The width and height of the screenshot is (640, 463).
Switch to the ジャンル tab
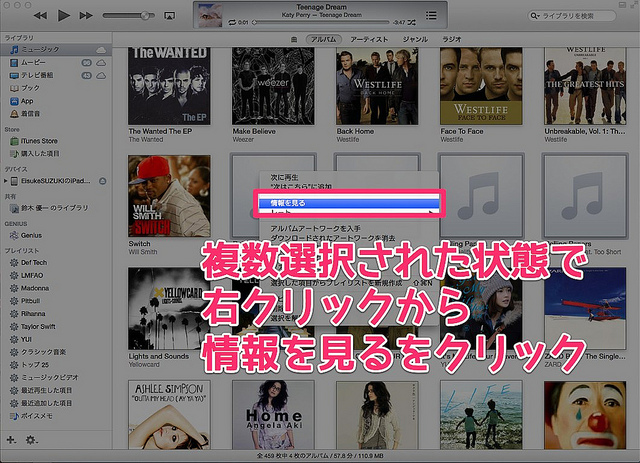tap(415, 40)
